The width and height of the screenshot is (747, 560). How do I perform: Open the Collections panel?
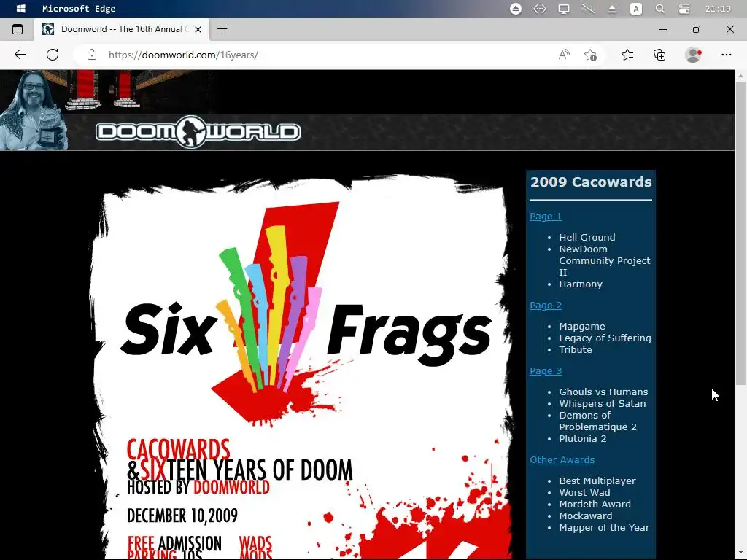click(x=659, y=55)
